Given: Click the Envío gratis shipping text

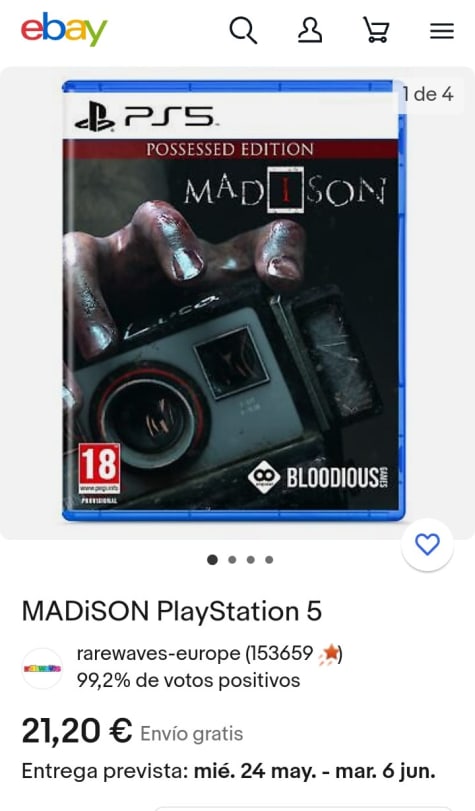Looking at the screenshot, I should [191, 733].
